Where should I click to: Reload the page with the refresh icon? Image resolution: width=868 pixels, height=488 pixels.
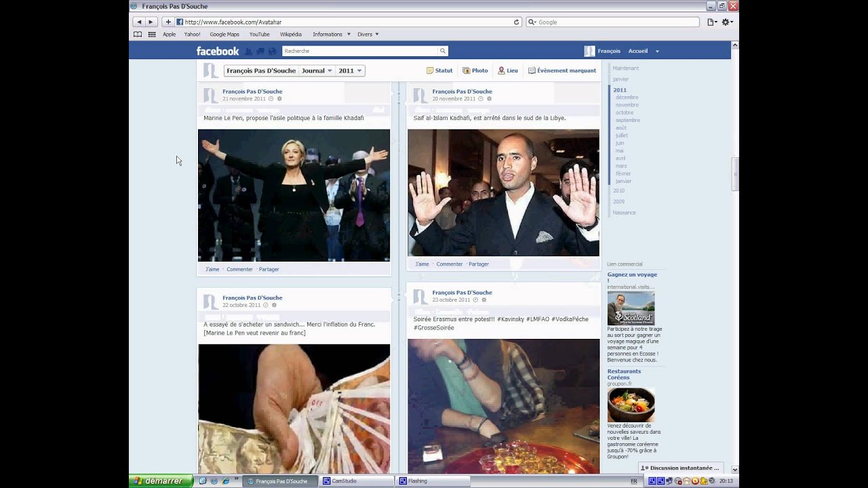[x=516, y=22]
